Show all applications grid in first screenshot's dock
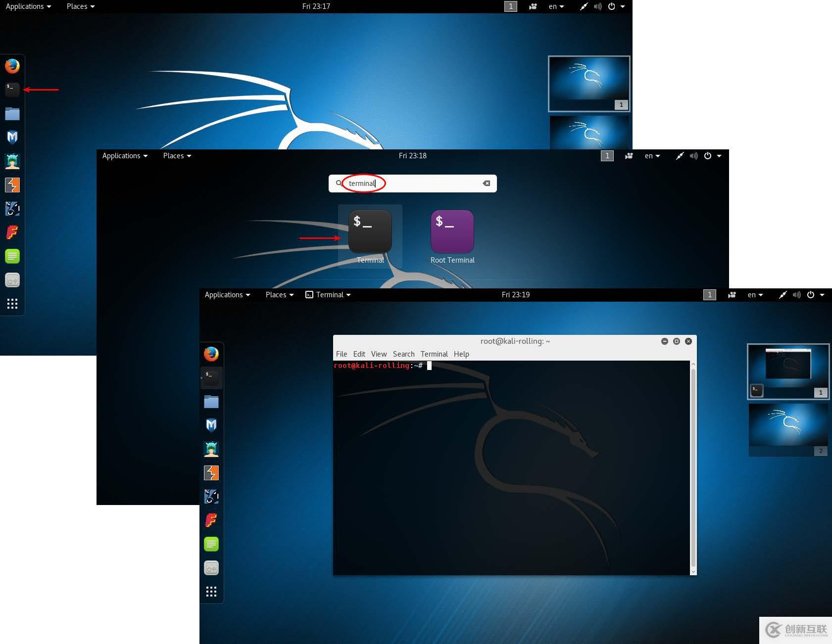832x644 pixels. 12,304
